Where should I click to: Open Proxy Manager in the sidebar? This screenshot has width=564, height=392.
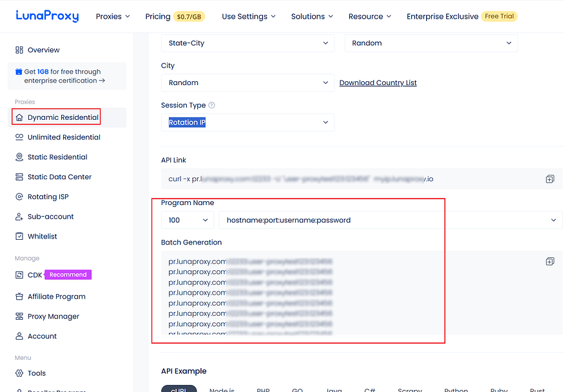tap(53, 317)
